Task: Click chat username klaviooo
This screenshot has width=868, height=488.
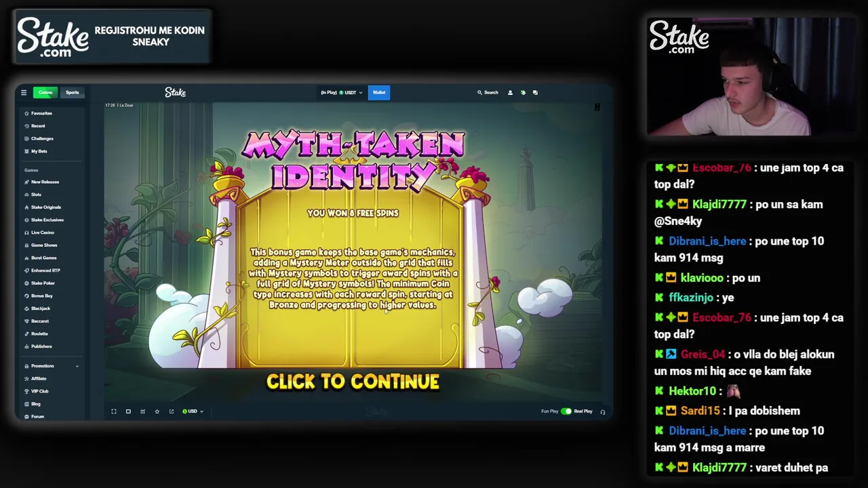Action: [701, 278]
